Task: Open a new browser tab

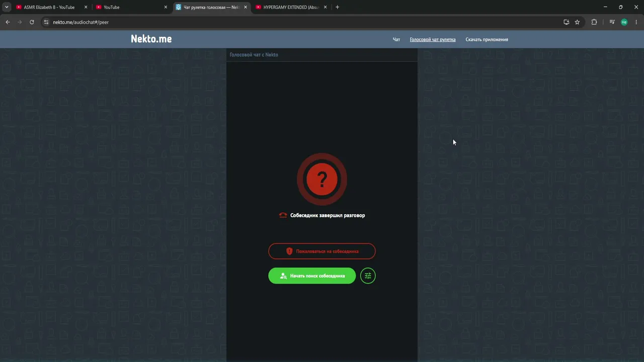Action: tap(337, 7)
